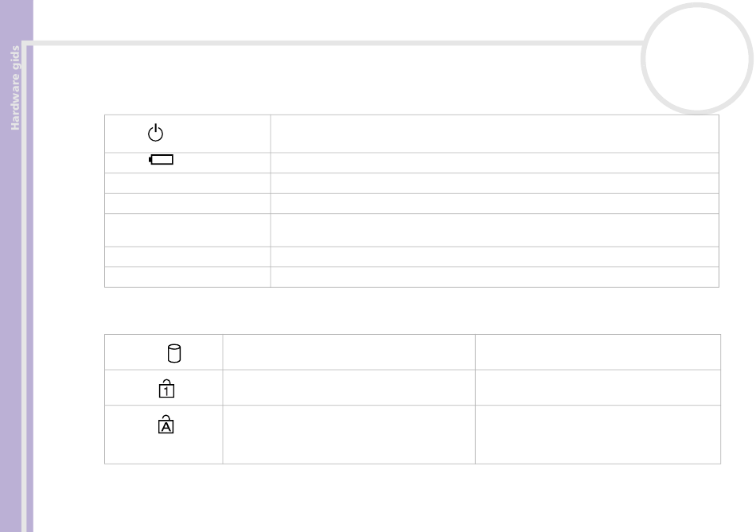Select the Num Lock padlock icon
756x532 pixels.
(166, 388)
